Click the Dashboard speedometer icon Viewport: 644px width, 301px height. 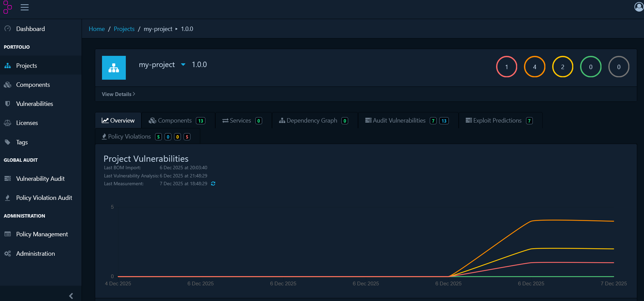pos(7,29)
